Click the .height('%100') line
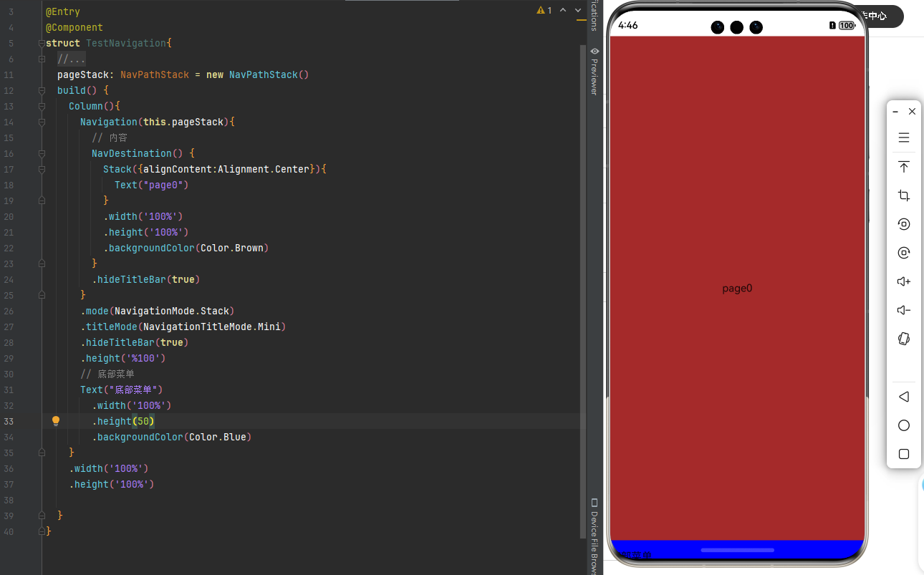 (x=123, y=358)
